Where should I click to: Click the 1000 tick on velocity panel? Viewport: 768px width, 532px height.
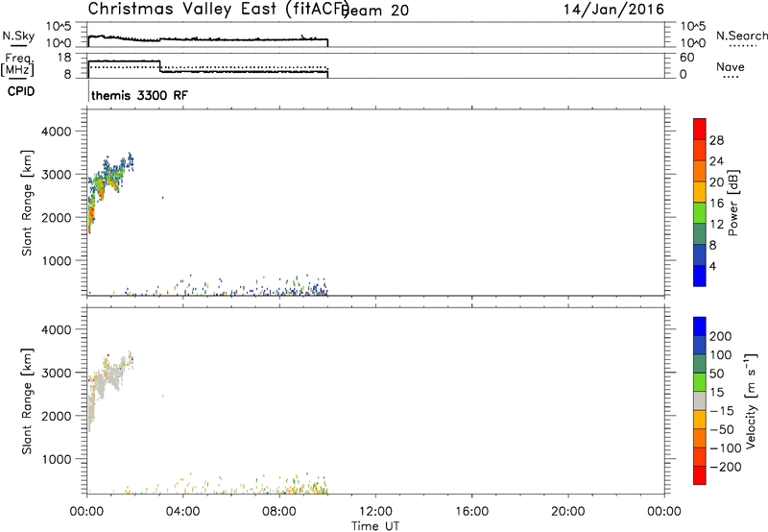point(57,459)
